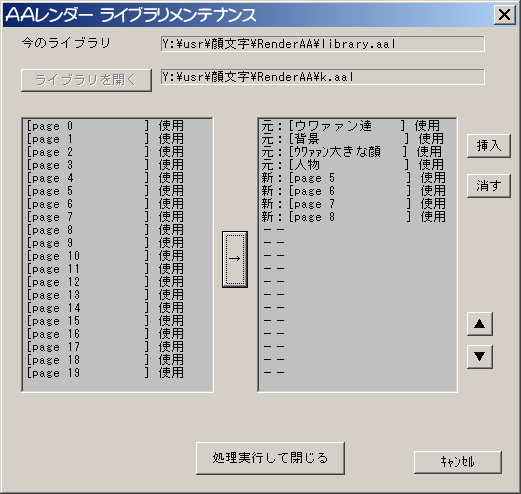The height and width of the screenshot is (494, 521).
Task: Move selected entry down with ▼ button
Action: 480,356
